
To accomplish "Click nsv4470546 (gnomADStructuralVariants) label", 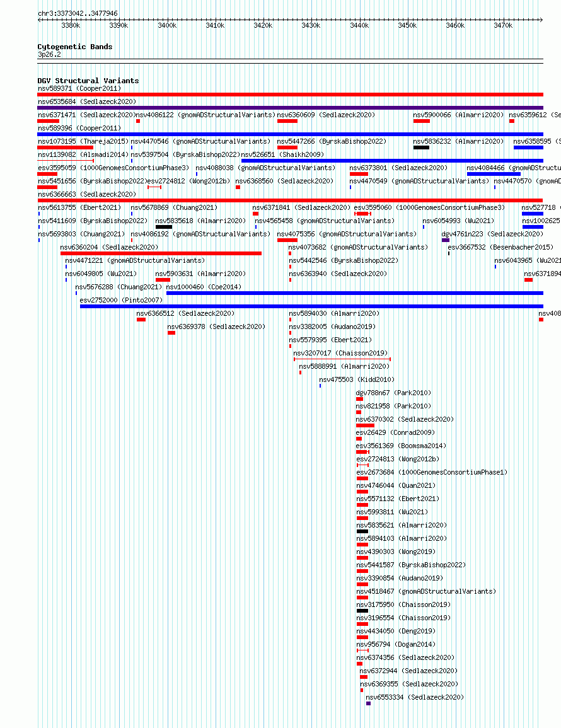I will point(200,141).
